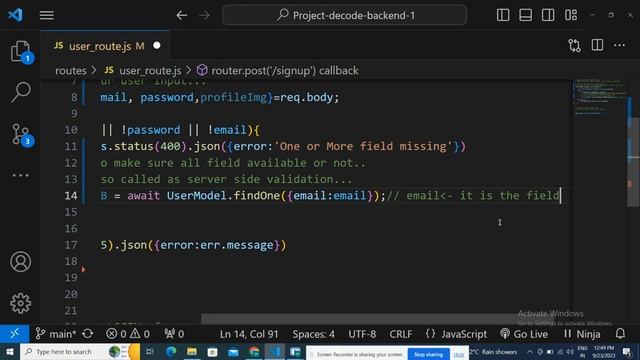Toggle the primary side bar layout icon
This screenshot has width=640, height=360.
[503, 15]
